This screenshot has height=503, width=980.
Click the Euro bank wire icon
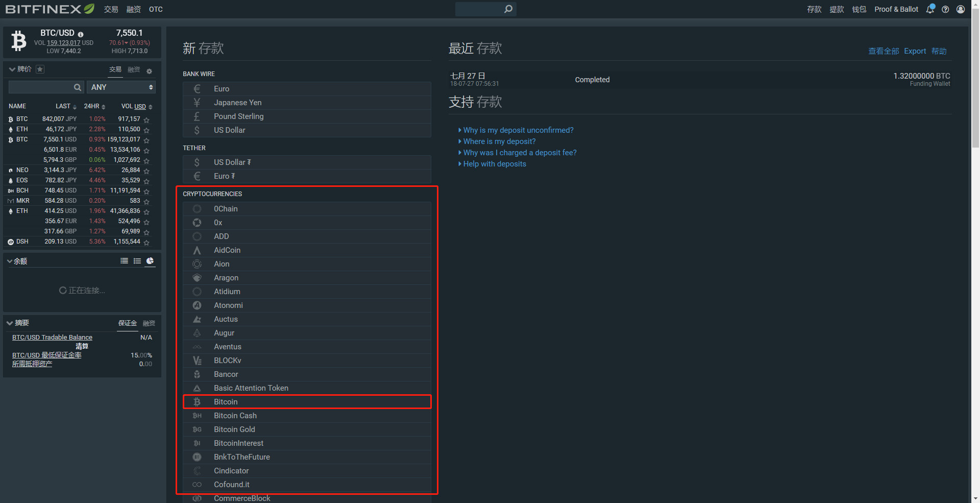[197, 89]
